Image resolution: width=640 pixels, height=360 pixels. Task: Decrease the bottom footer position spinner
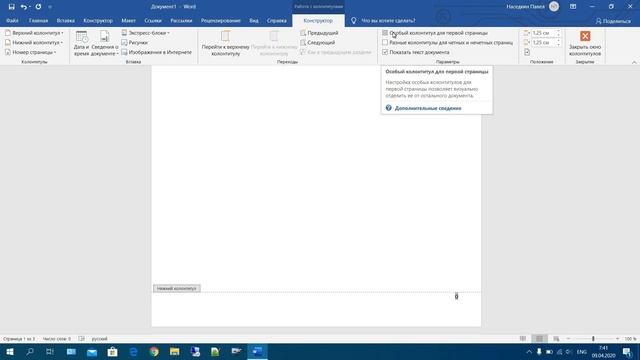[x=558, y=44]
